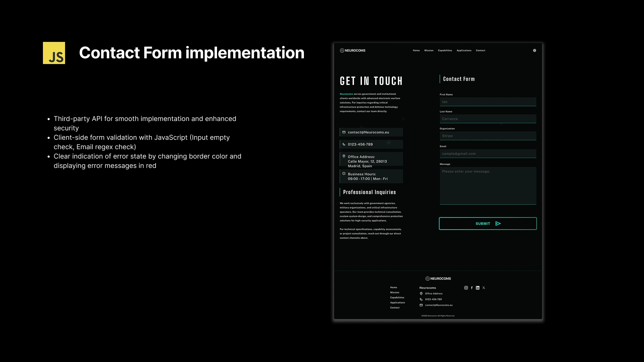Select Applications in the top navigation

(464, 51)
